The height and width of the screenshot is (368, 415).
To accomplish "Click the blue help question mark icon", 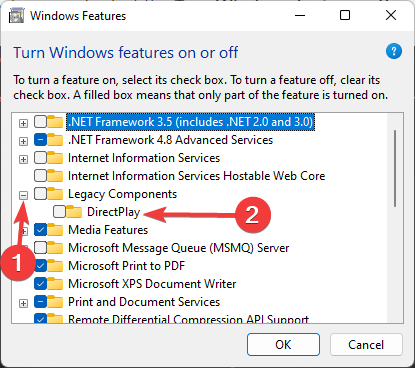I will (x=394, y=51).
